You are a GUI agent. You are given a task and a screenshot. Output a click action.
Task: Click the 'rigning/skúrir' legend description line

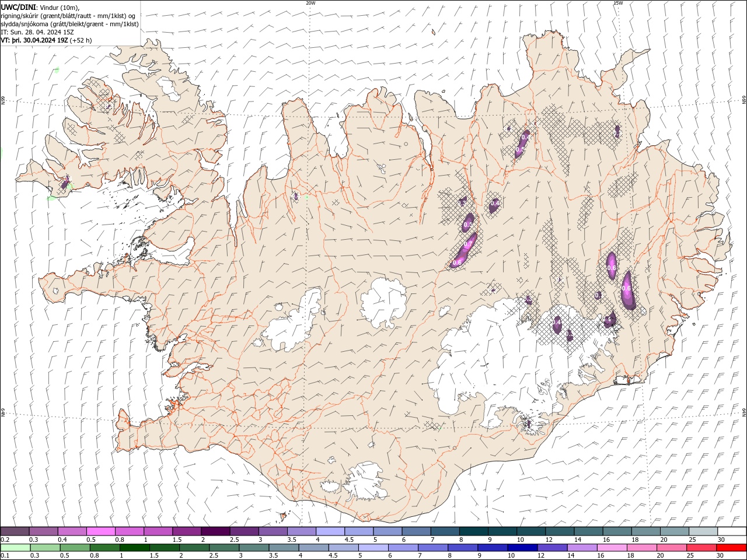point(68,16)
